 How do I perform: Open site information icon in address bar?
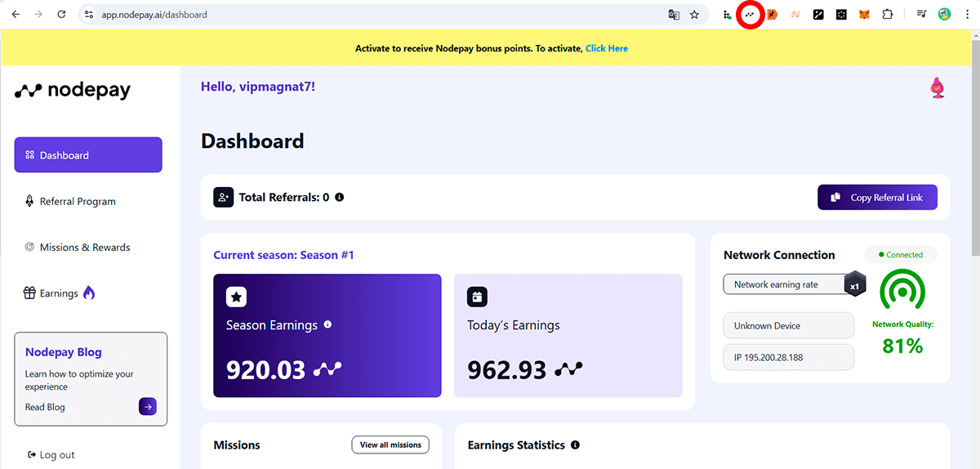pos(89,15)
